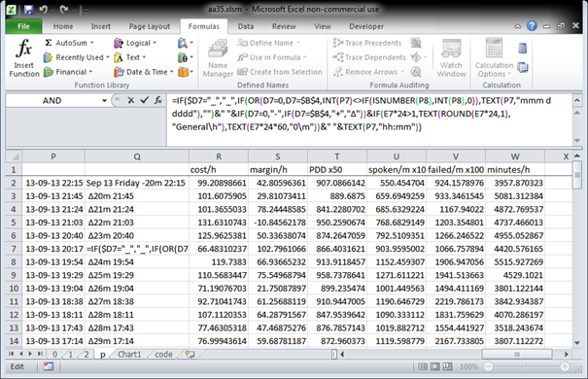Open the Lookup & Reference functions icon
588x379 pixels.
(186, 43)
